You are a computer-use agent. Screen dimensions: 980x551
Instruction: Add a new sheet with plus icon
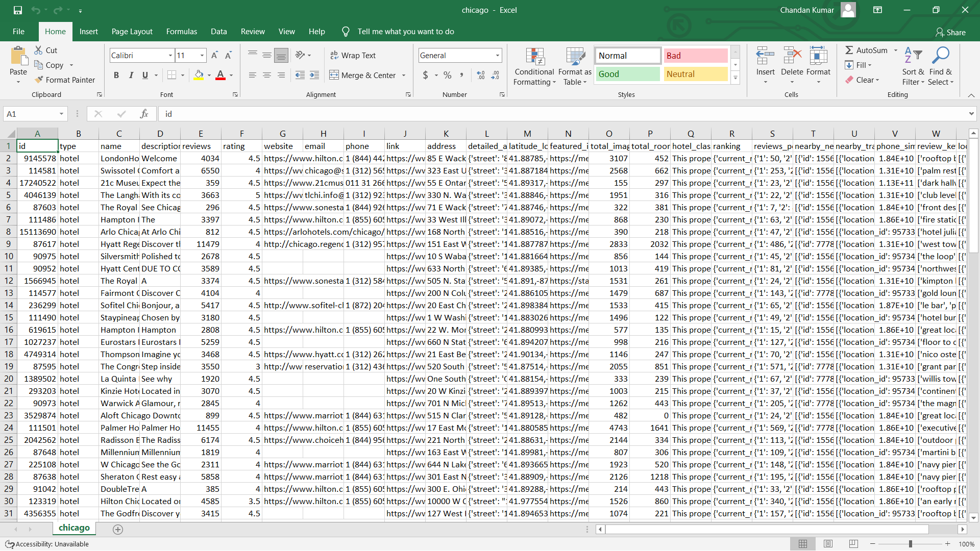[118, 529]
